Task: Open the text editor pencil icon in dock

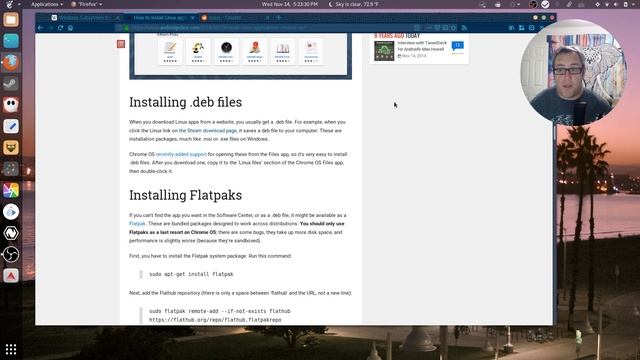Action: point(11,126)
